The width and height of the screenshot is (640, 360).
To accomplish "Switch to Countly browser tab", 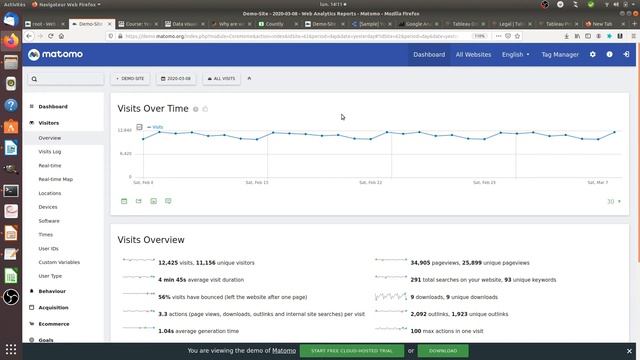I will point(278,24).
